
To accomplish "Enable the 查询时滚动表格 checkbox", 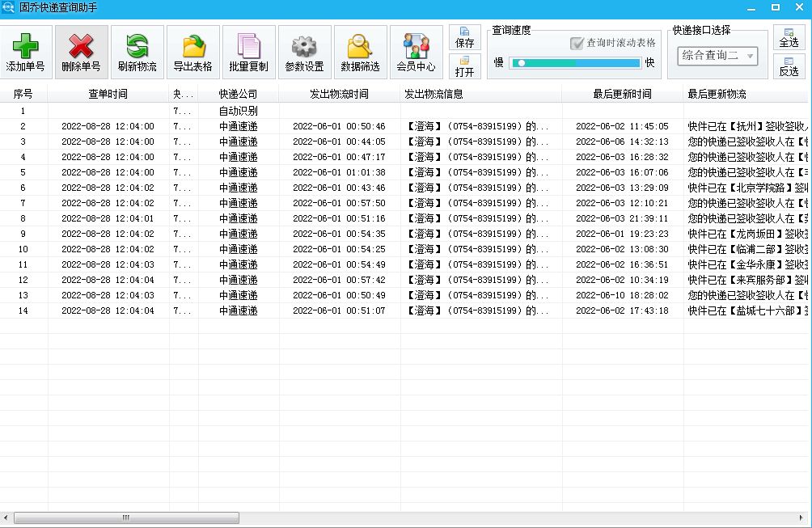I will [x=578, y=45].
